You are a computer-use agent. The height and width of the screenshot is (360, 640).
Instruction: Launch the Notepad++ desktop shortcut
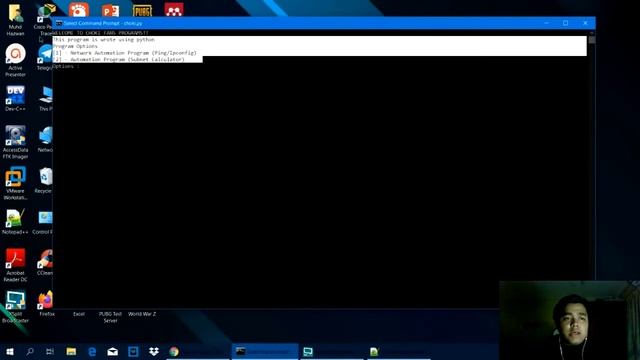16,222
